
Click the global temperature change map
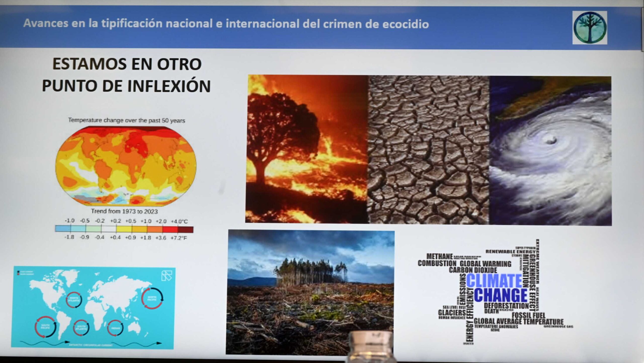[125, 166]
